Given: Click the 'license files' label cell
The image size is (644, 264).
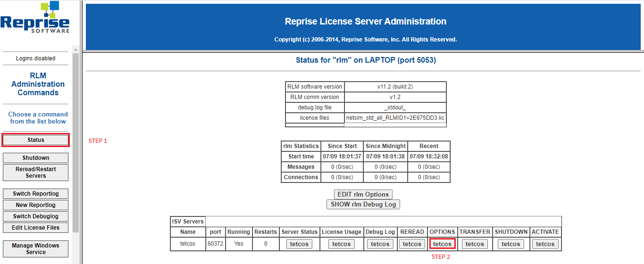Looking at the screenshot, I should pyautogui.click(x=315, y=118).
